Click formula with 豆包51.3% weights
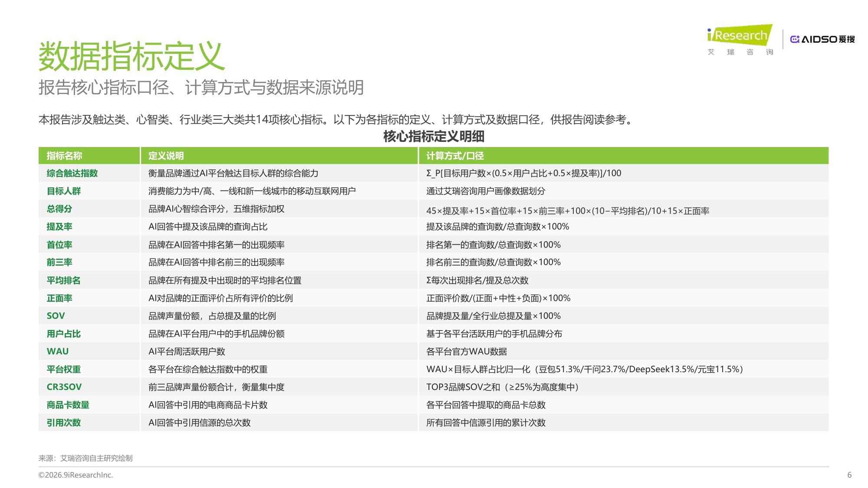This screenshot has height=488, width=868. point(585,369)
